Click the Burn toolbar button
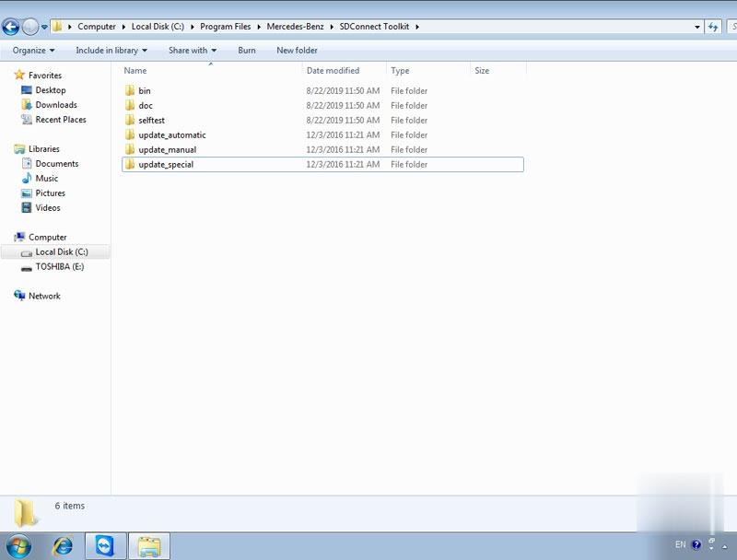737x560 pixels. pyautogui.click(x=247, y=51)
